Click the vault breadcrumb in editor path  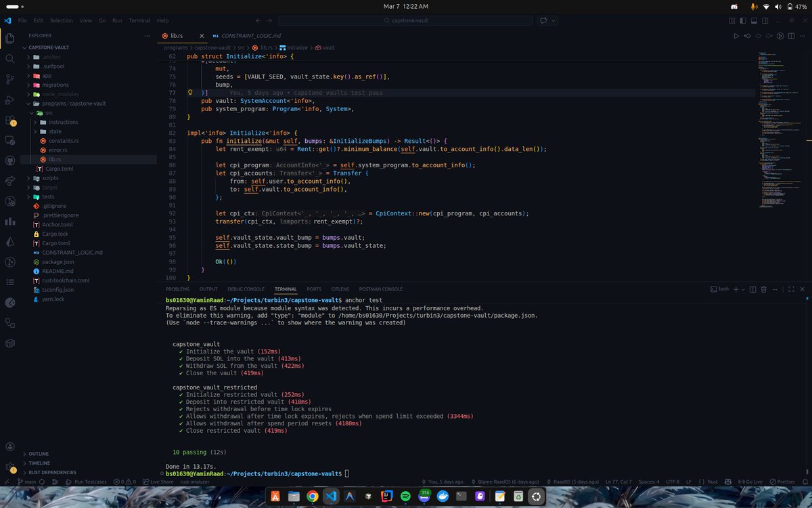point(325,48)
